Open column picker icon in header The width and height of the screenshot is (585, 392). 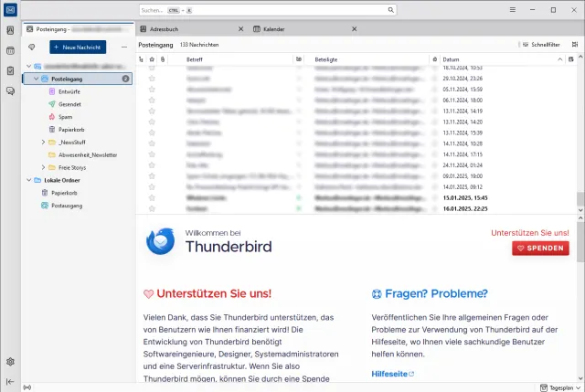tap(570, 59)
